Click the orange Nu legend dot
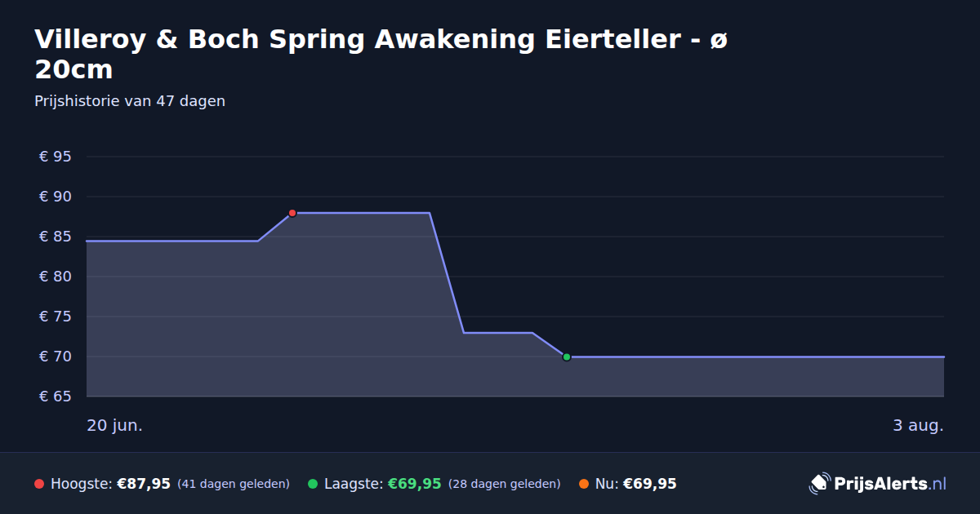980x514 pixels. 584,484
